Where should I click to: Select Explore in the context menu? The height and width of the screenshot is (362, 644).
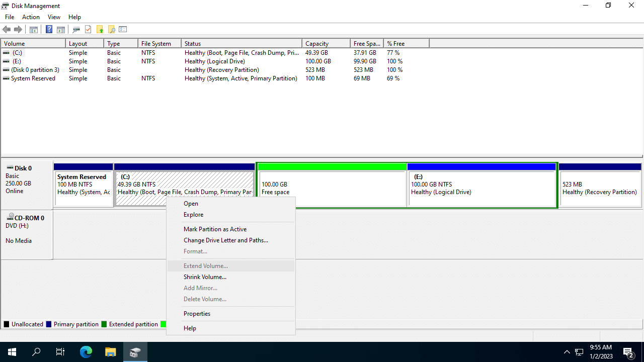(193, 215)
